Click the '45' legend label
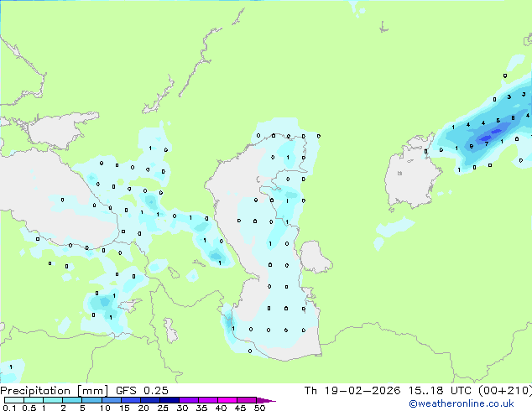 coord(240,408)
